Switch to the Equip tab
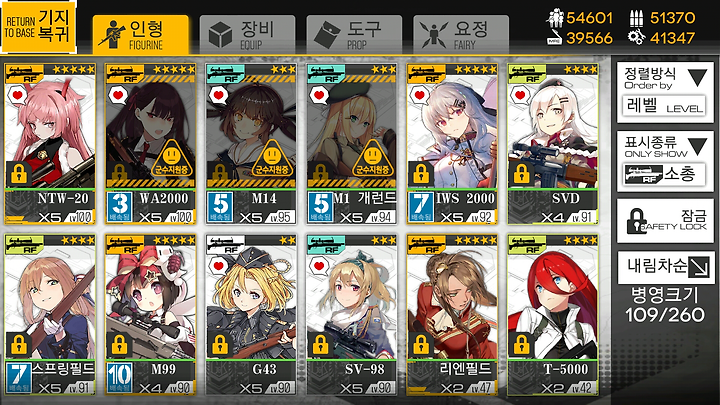Screen dimensions: 720x405 247,35
